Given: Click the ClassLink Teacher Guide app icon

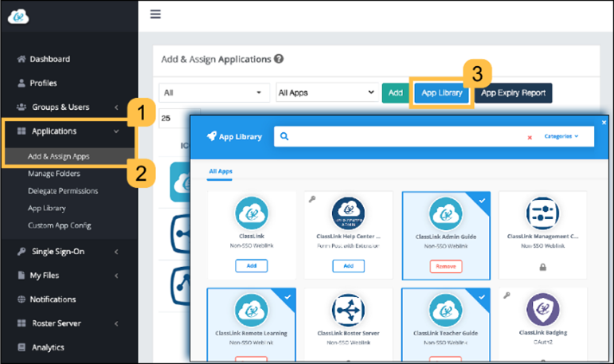Looking at the screenshot, I should (445, 310).
